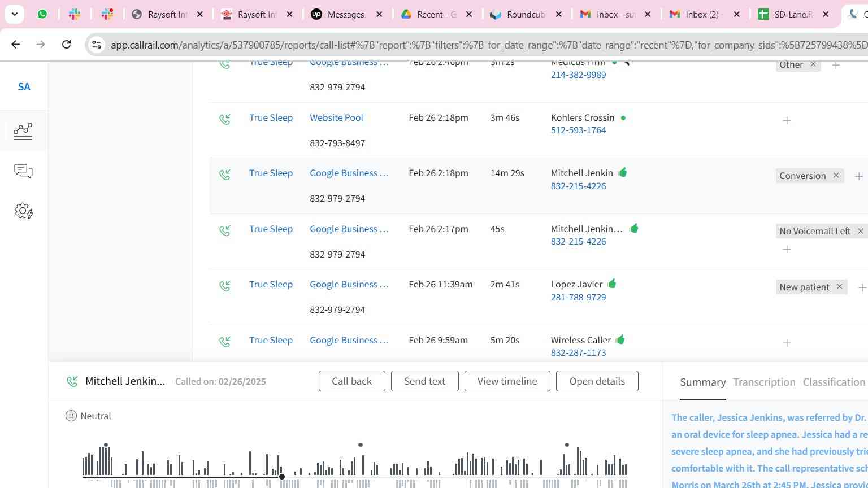Click the Call back button
The image size is (868, 488).
[351, 381]
